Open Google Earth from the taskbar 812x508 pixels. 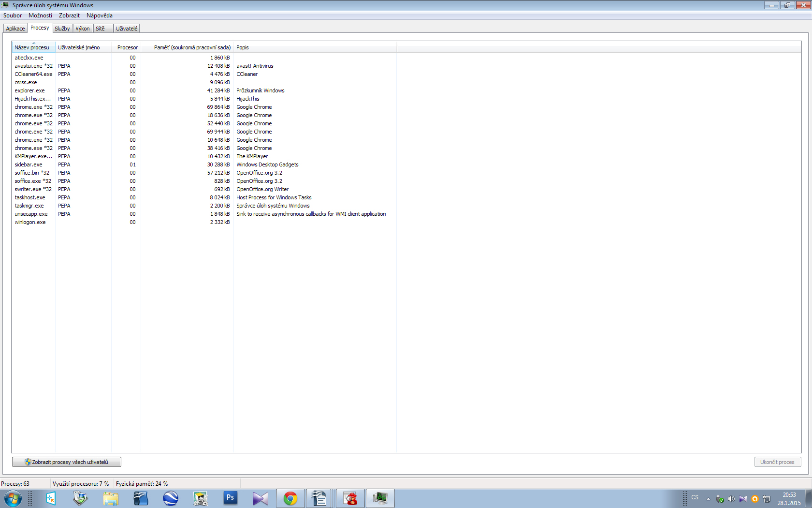pos(171,498)
